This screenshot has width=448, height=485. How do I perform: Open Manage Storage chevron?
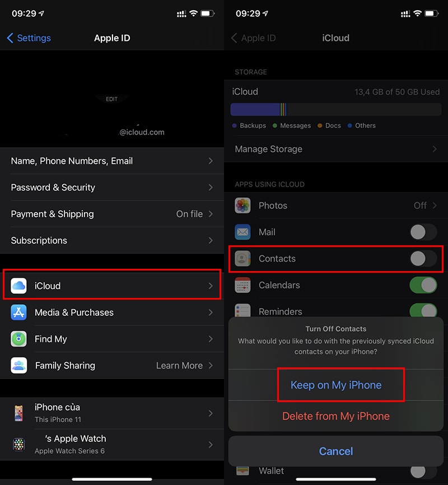point(435,149)
